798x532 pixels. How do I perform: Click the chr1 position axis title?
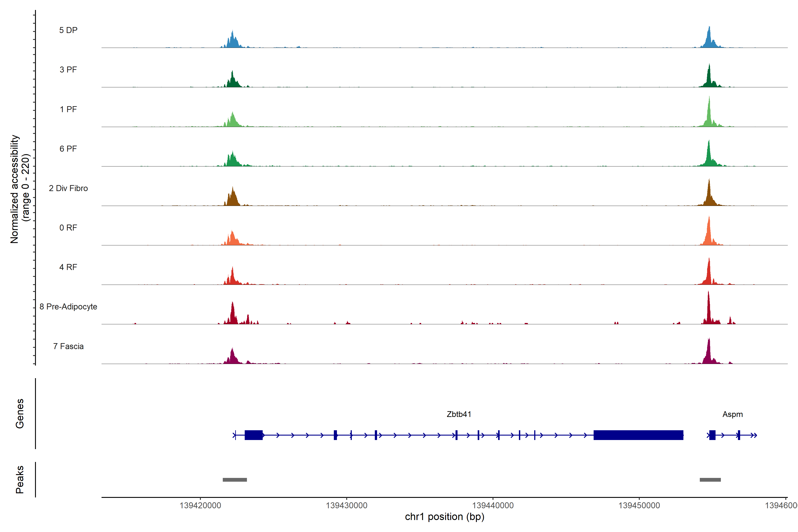coord(444,517)
